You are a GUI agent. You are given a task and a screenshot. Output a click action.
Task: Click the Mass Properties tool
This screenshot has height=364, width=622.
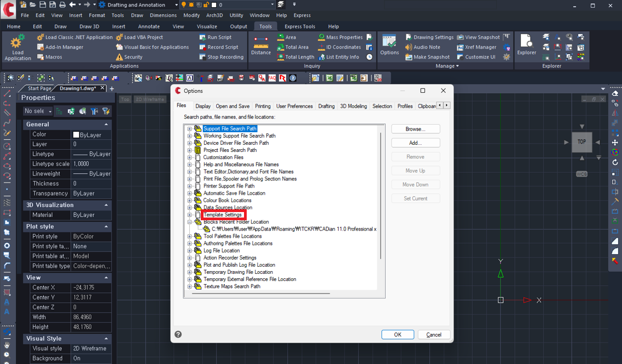(x=321, y=37)
